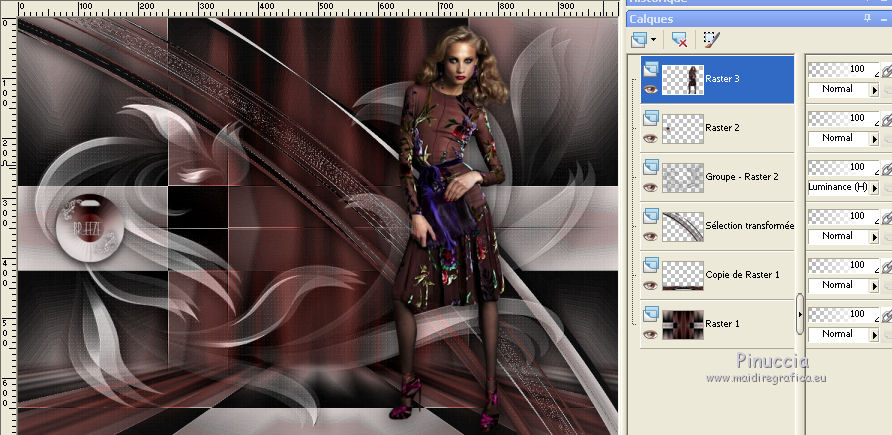Toggle Raster 1 layer link

pos(886,316)
